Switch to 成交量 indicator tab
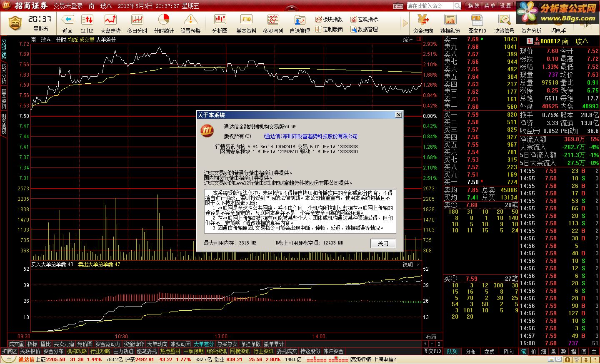The image size is (600, 364). pyautogui.click(x=16, y=344)
